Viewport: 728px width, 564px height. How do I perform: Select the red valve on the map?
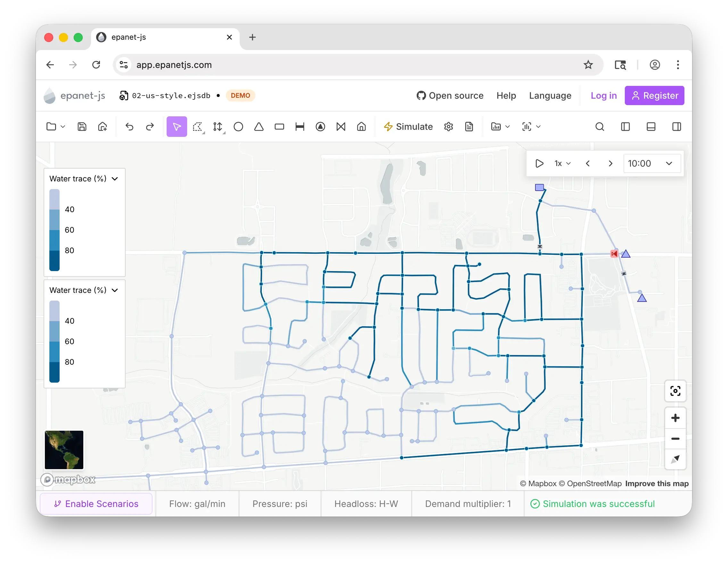(x=614, y=254)
